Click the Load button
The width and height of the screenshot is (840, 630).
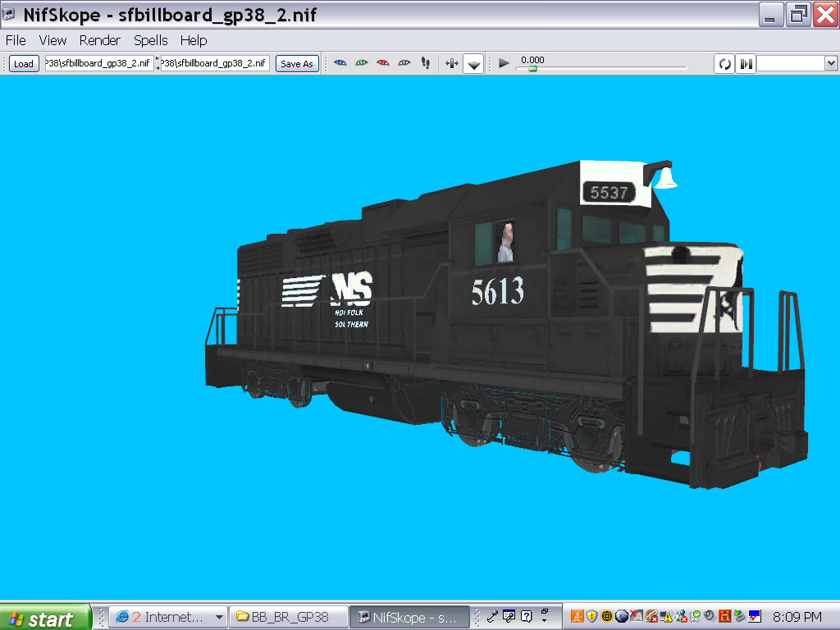pyautogui.click(x=24, y=64)
